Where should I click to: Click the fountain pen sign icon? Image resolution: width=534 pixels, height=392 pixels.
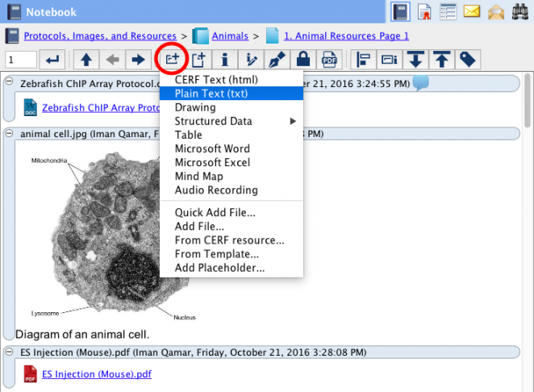point(277,59)
